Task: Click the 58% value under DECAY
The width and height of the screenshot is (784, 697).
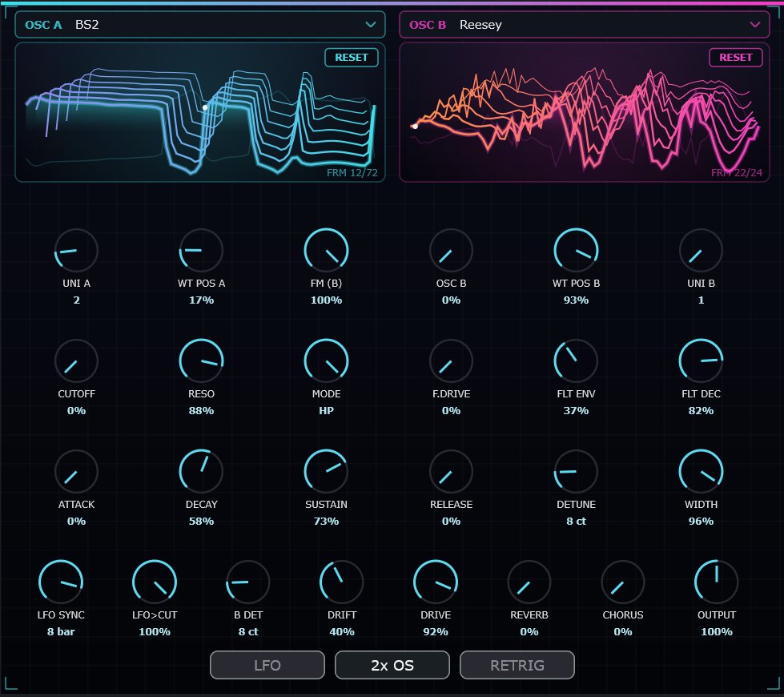Action: [202, 522]
